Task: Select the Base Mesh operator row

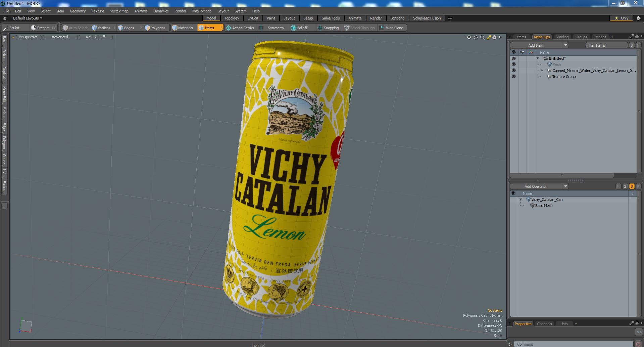Action: [573, 206]
